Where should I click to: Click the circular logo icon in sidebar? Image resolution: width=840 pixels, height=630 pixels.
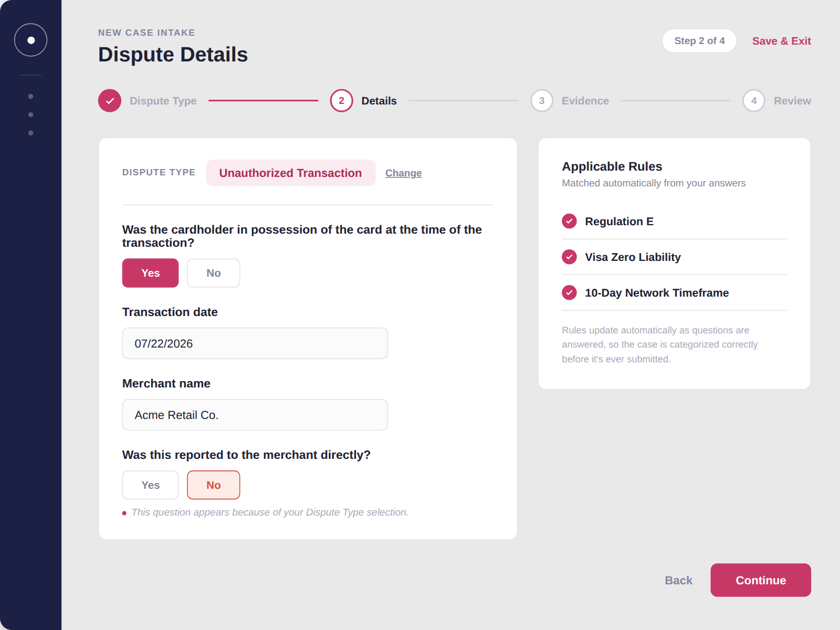pos(31,40)
